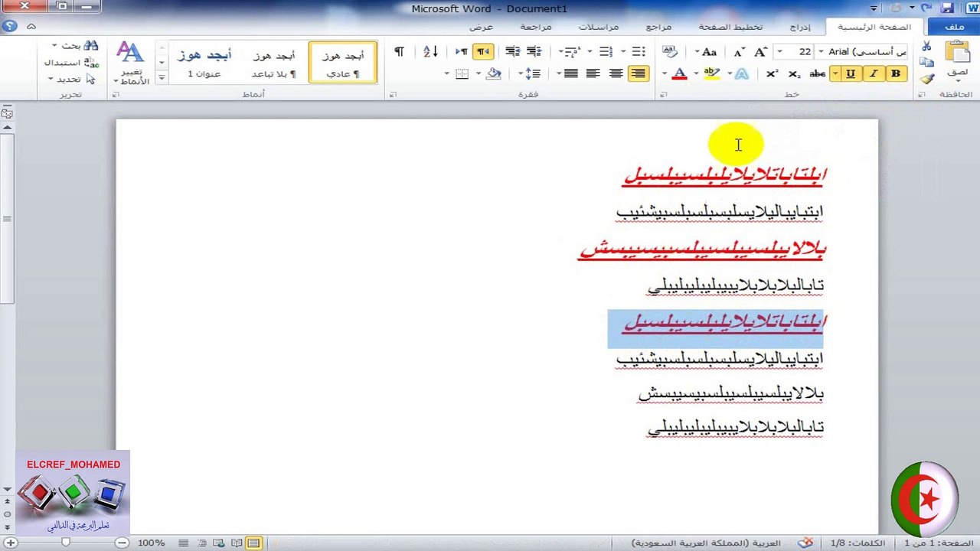Open the font size dropdown arrow

(779, 51)
